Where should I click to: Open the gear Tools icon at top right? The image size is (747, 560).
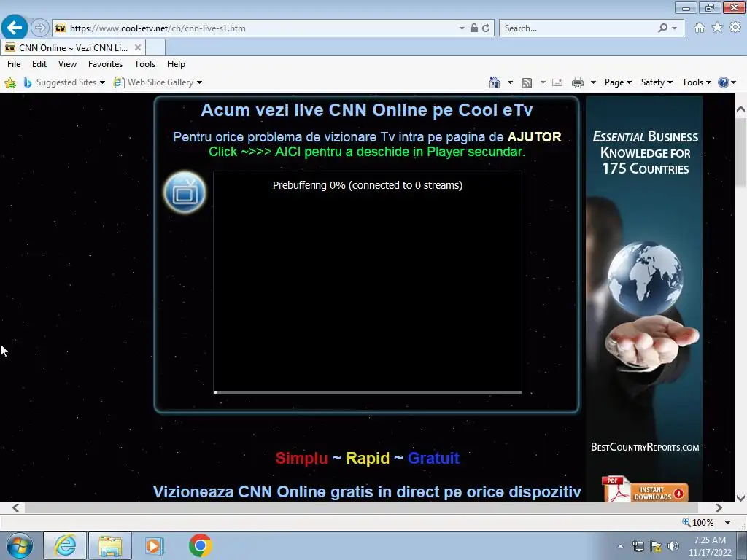[735, 28]
